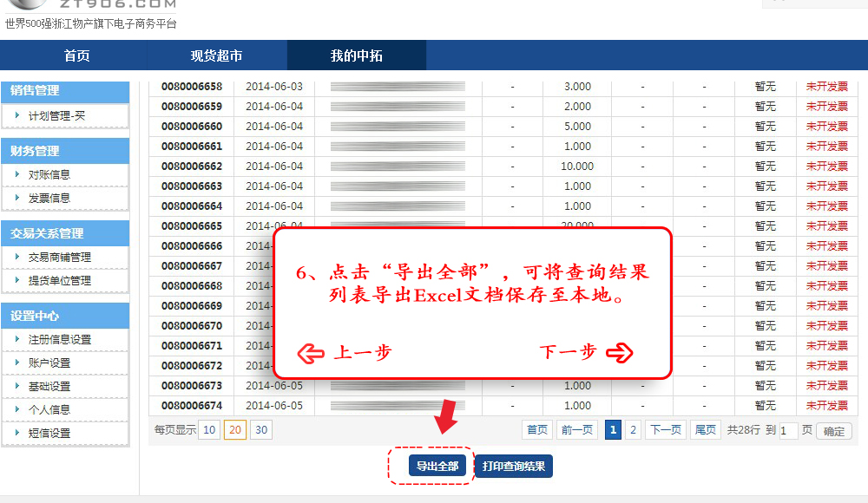Click the 下一步 right arrow icon

click(620, 352)
